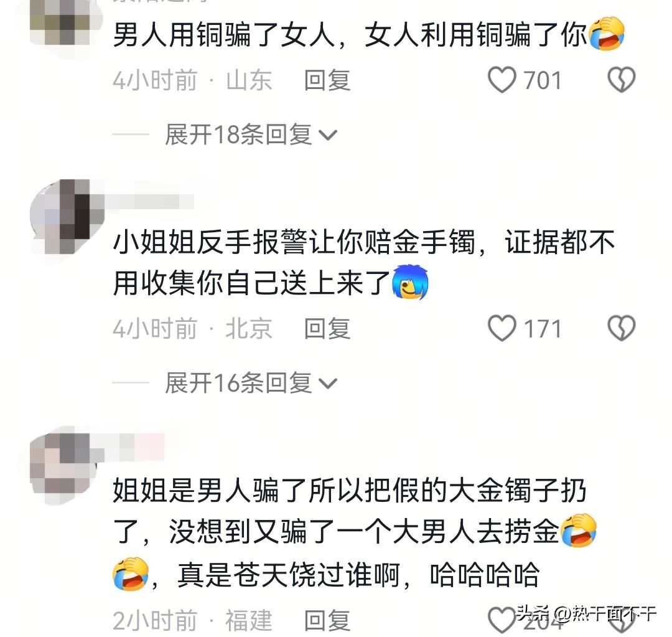Screen dimensions: 672x637
Task: Tap blue-haired emoji in Beijing comment
Action: point(411,282)
